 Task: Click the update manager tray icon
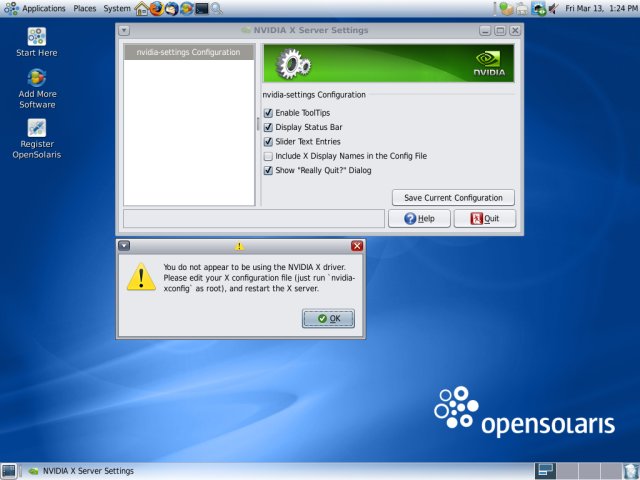pos(507,8)
